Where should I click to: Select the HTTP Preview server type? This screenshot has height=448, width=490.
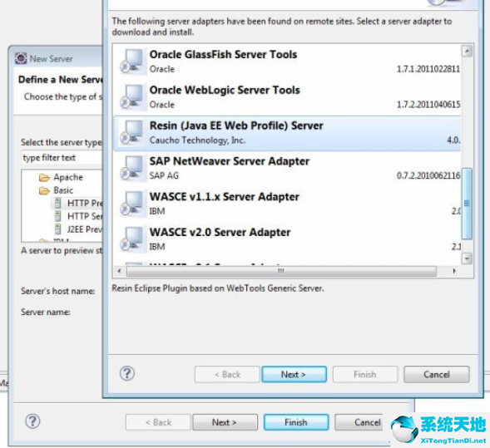(79, 203)
